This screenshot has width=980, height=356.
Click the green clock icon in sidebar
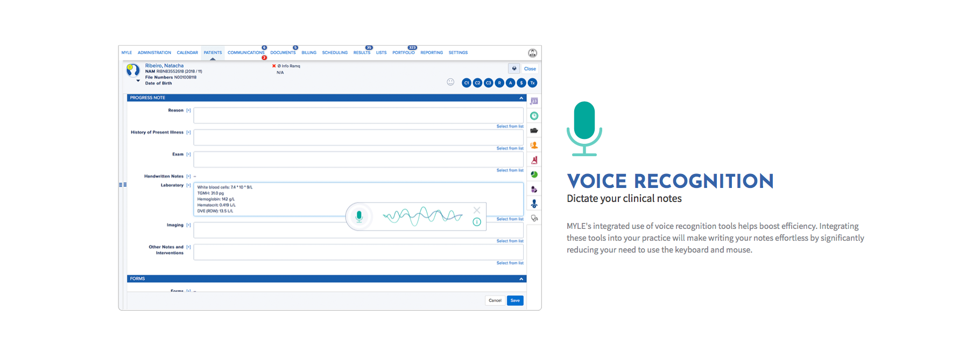534,116
